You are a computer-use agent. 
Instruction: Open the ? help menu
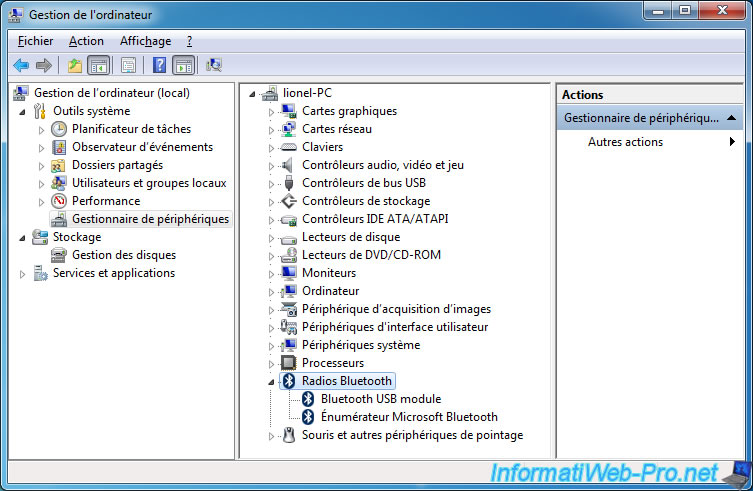(190, 41)
